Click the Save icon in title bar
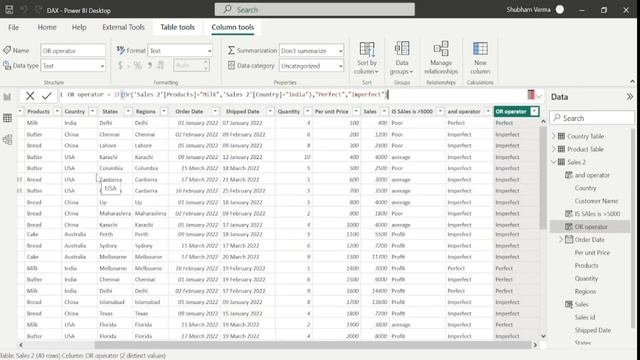 [x=9, y=10]
